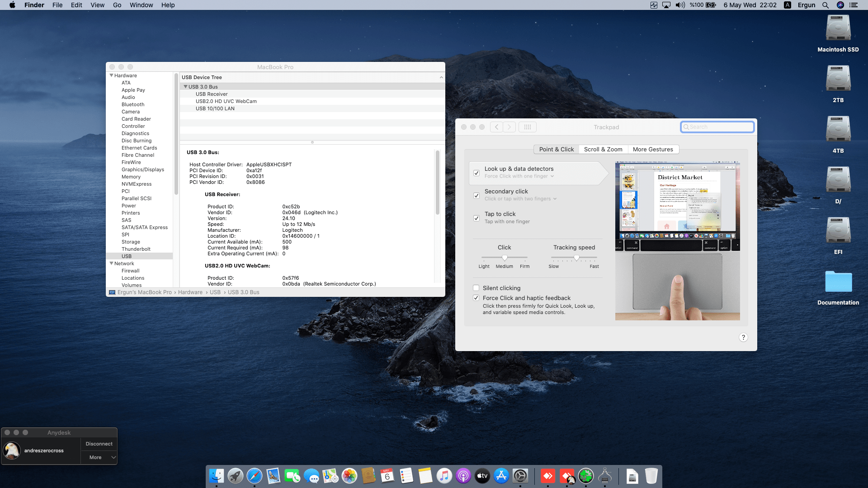Switch to the Scroll & Zoom tab
Viewport: 868px width, 488px height.
click(x=603, y=150)
